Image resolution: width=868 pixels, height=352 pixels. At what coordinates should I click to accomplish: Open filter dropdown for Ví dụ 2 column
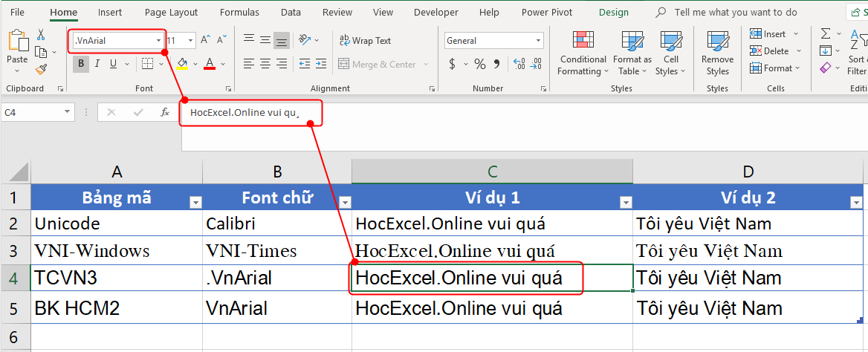pos(856,203)
